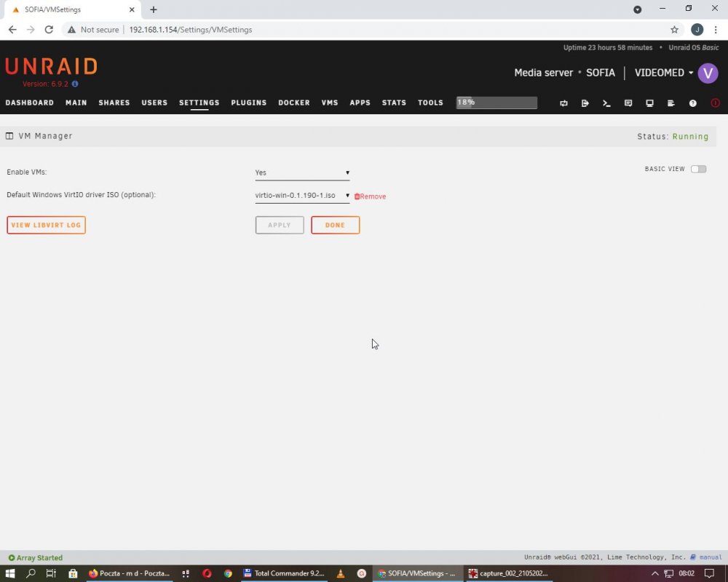This screenshot has width=728, height=582.
Task: Click the VM Manager panel icon
Action: pos(9,136)
